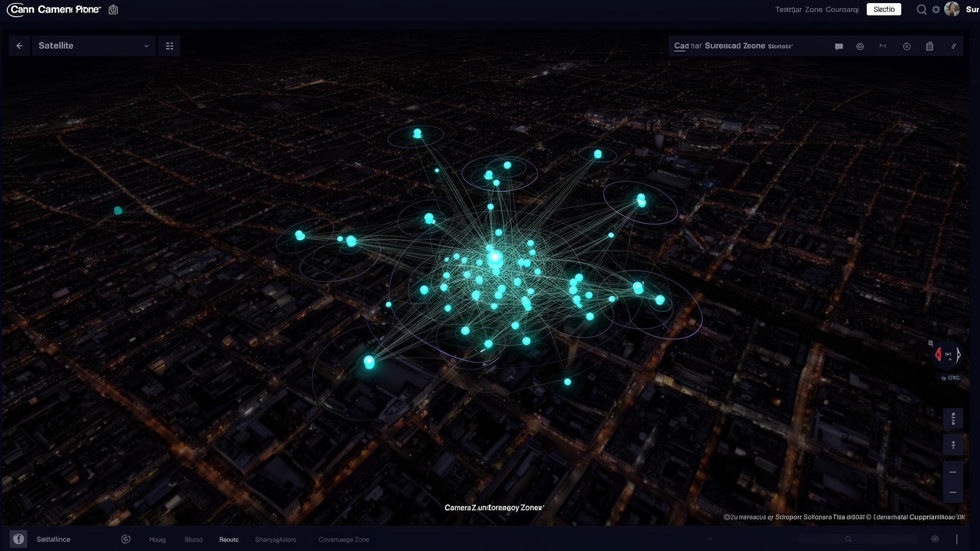Click the user avatar in the top-right corner
The width and height of the screenshot is (980, 551).
point(952,9)
